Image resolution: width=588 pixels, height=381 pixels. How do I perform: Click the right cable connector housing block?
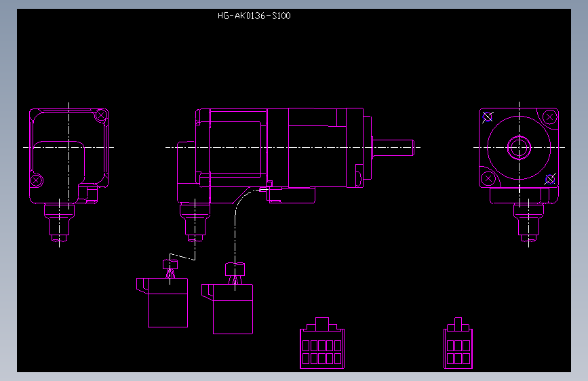(227, 309)
